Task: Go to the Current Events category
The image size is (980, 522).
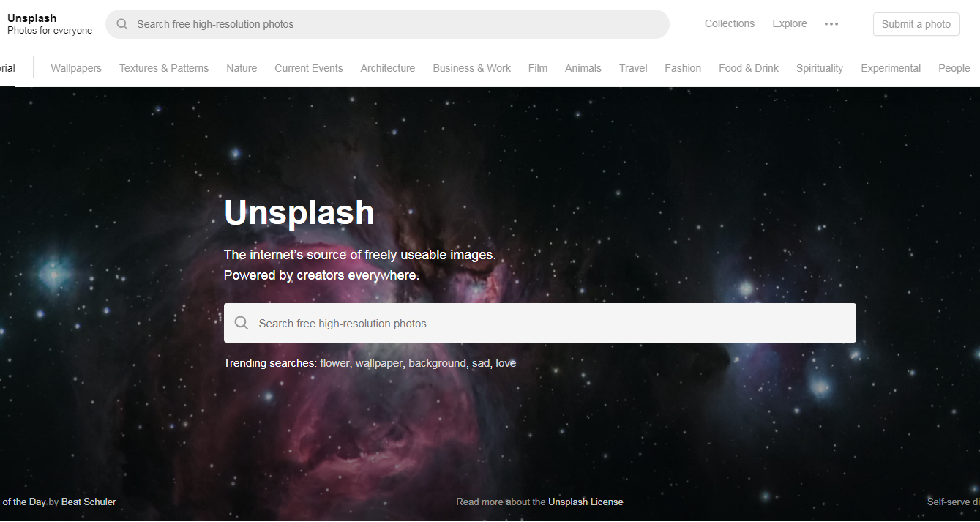Action: coord(309,68)
